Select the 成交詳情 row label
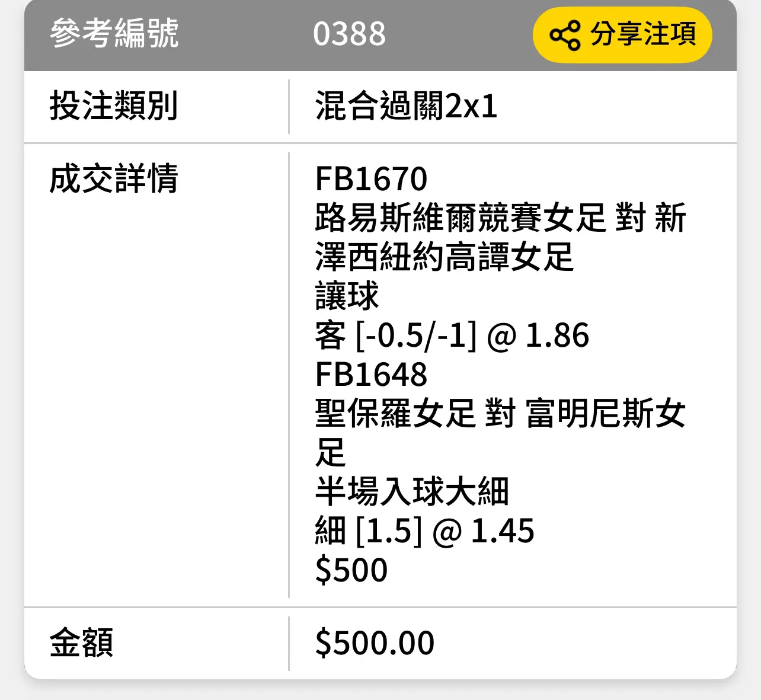 tap(114, 178)
